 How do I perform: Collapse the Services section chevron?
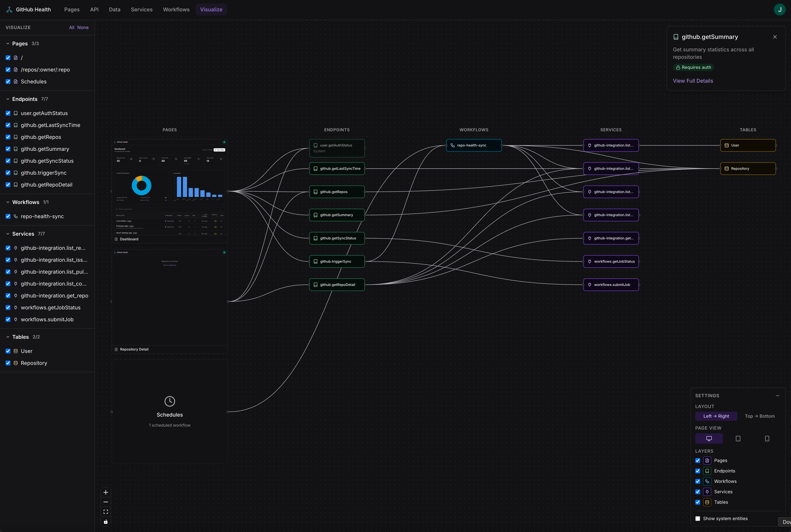pyautogui.click(x=8, y=234)
